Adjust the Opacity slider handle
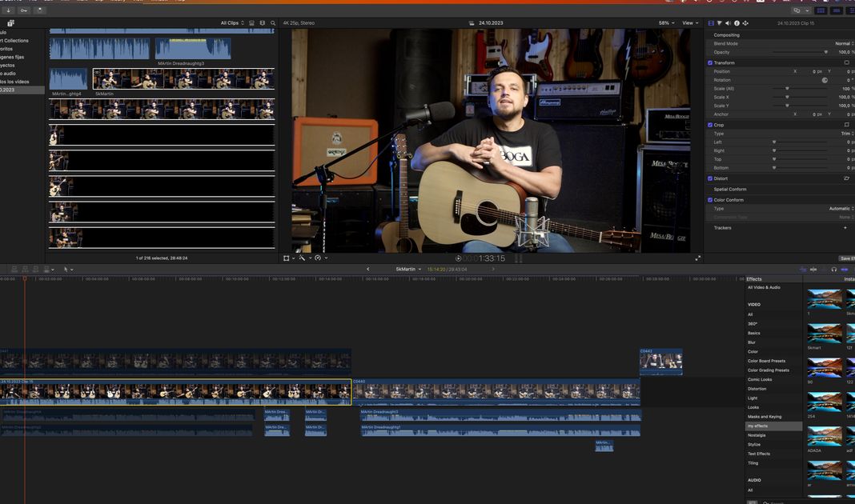This screenshot has width=855, height=504. [826, 52]
